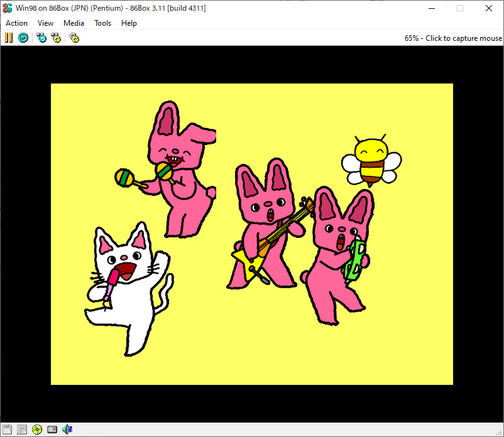Screen dimensions: 504x437
Task: Send Ctrl+Alt+Del using toolbar icon
Action: [x=41, y=38]
